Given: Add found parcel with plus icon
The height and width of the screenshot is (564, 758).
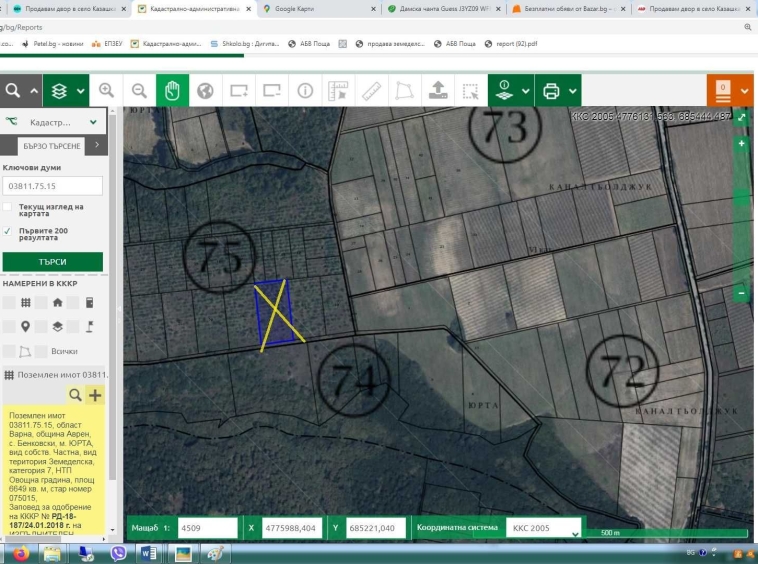Looking at the screenshot, I should coord(95,396).
